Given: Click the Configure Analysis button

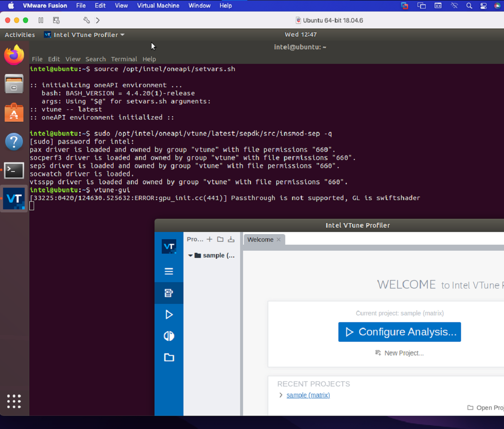Looking at the screenshot, I should tap(399, 332).
